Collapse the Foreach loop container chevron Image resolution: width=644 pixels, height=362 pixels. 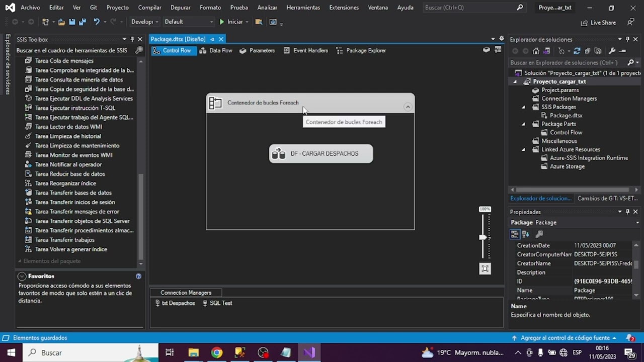[408, 107]
